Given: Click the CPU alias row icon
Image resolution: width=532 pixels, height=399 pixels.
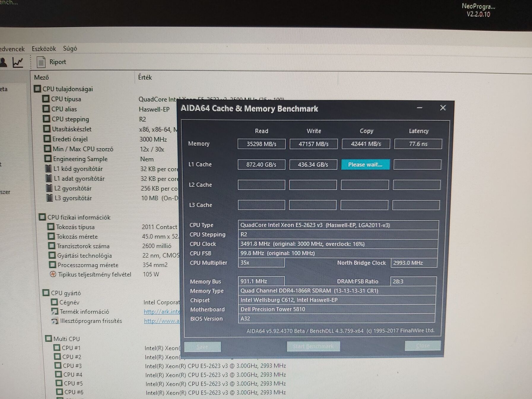Looking at the screenshot, I should 46,109.
